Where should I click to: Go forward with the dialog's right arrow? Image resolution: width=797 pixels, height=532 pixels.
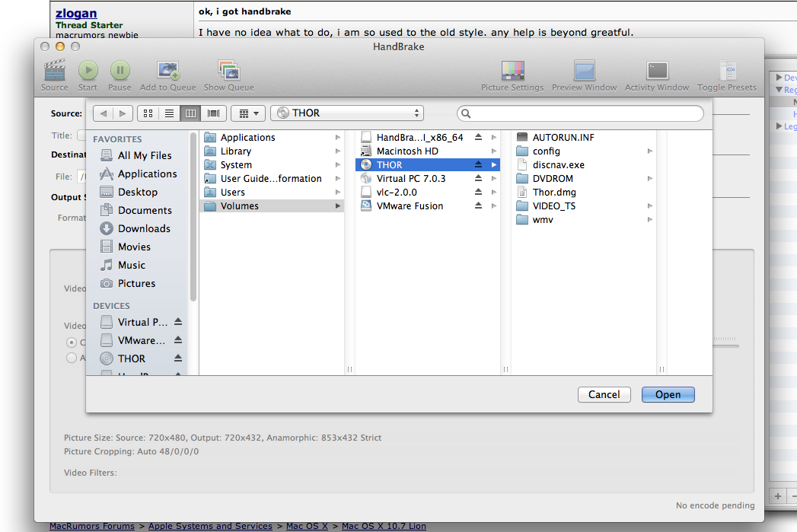pos(123,113)
